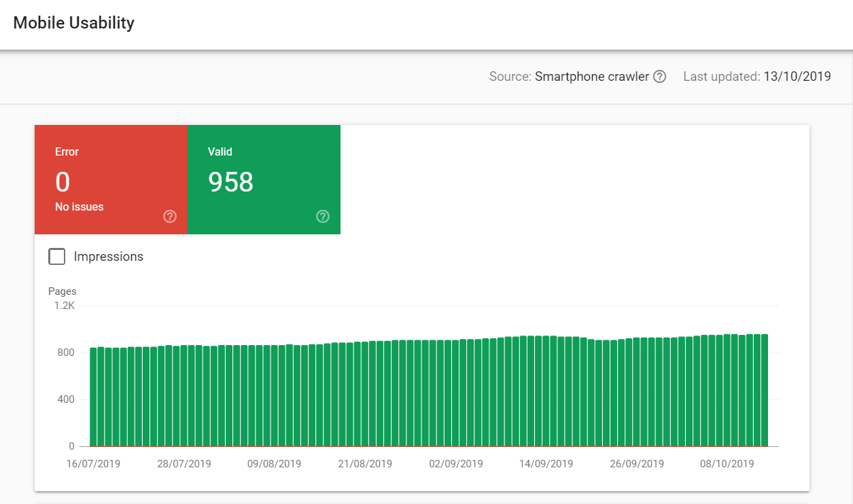Click the Impressions label
Image resolution: width=853 pixels, height=504 pixels.
[109, 257]
